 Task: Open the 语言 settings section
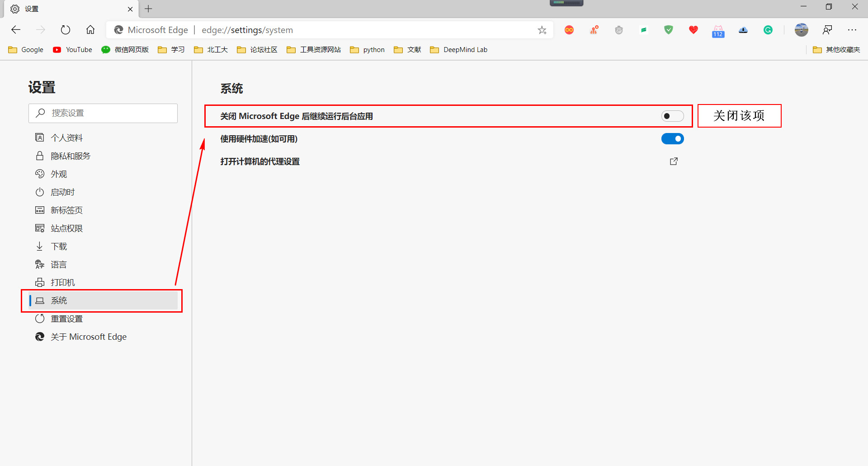coord(104,264)
